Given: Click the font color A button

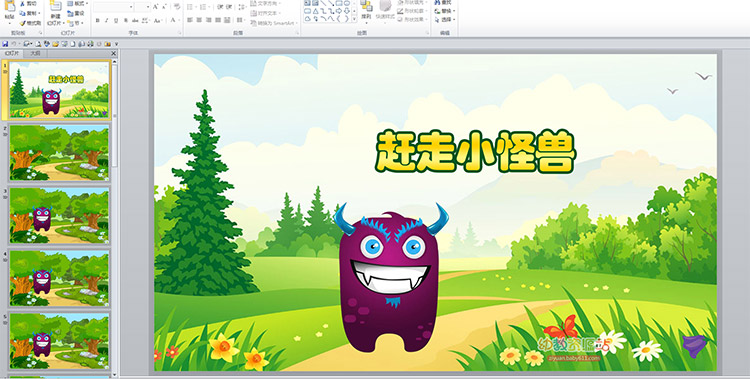Looking at the screenshot, I should tap(173, 20).
